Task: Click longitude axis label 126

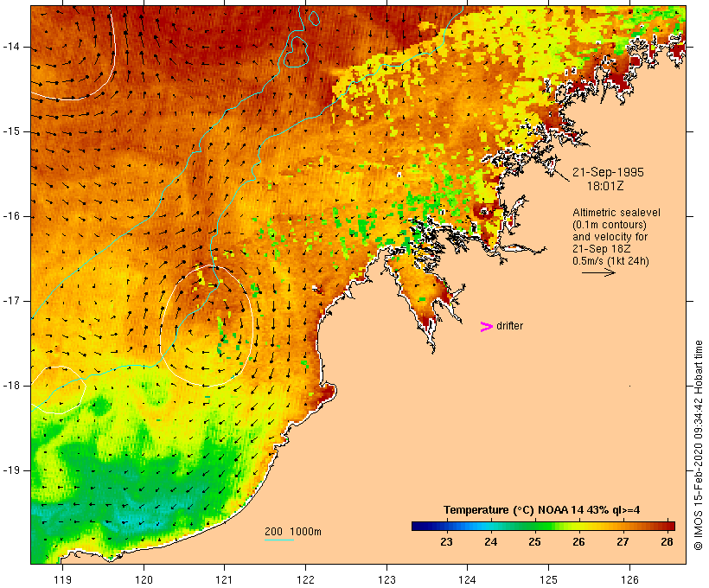Action: (629, 579)
